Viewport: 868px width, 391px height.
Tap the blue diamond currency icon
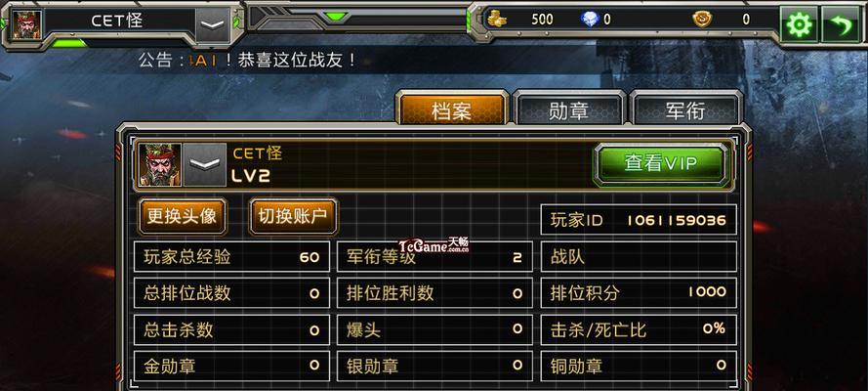tap(590, 19)
